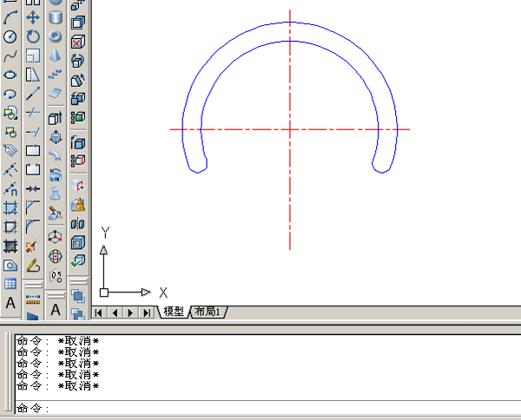Select the Spline curve tool
Screen dimensions: 521x420
click(10, 56)
